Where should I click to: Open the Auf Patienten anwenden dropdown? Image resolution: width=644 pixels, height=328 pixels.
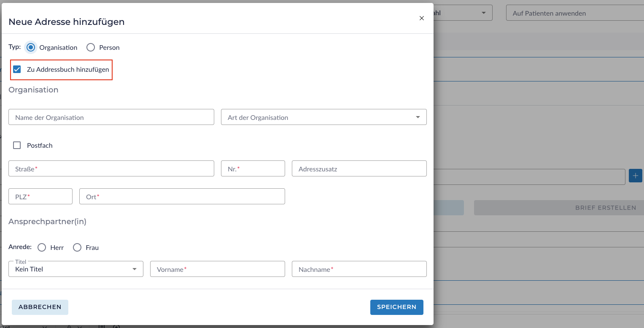(x=574, y=13)
